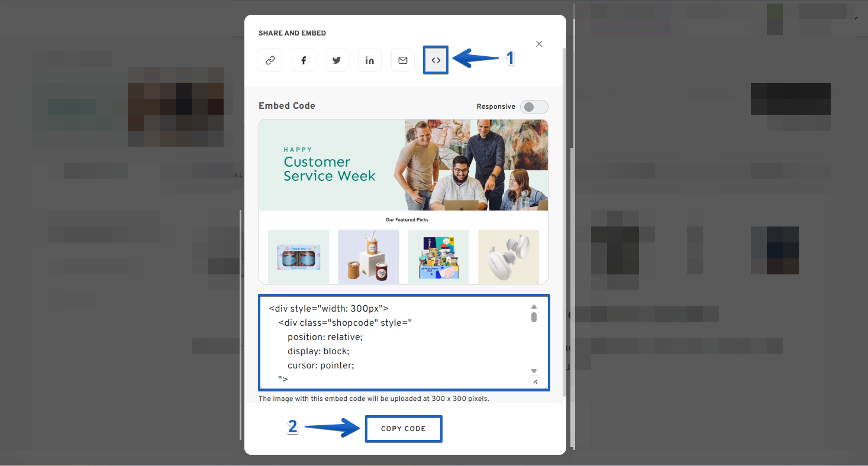868x466 pixels.
Task: Click the code box scrollbar thumb
Action: (x=534, y=318)
